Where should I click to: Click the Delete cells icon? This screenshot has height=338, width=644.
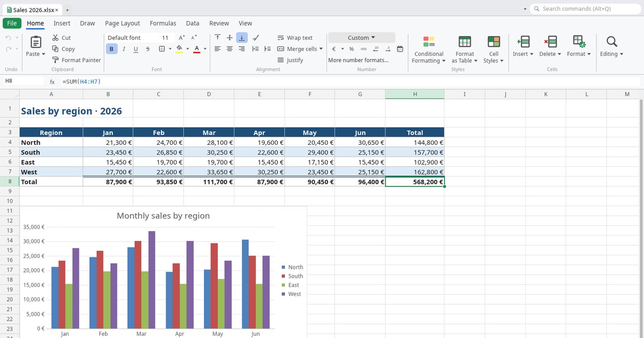pyautogui.click(x=551, y=41)
